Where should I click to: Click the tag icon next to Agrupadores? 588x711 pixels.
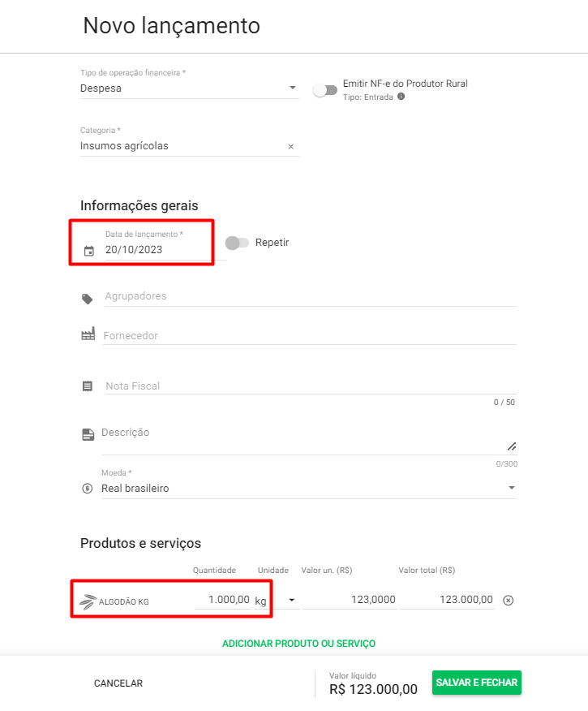(x=88, y=299)
